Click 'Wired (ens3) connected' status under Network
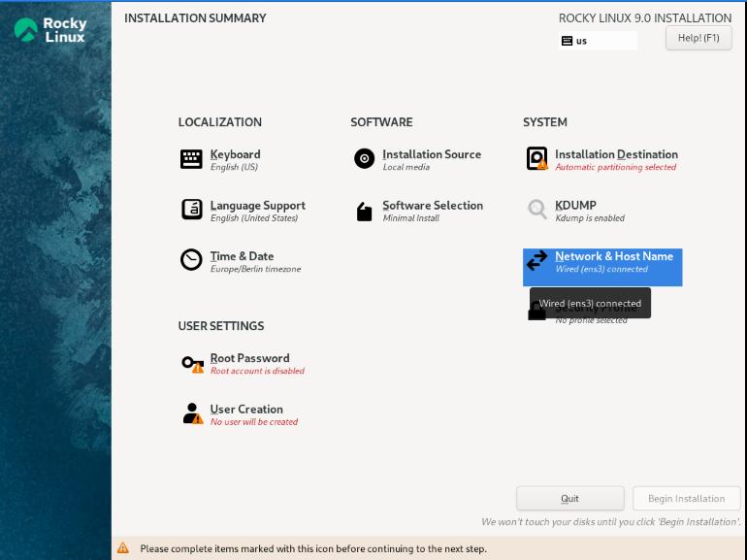 601,269
